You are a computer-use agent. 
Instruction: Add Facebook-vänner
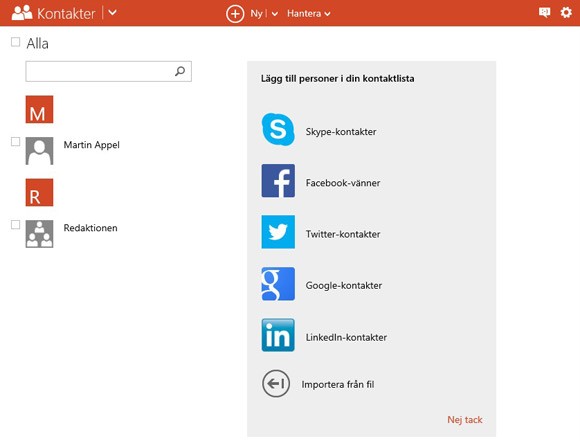[343, 183]
